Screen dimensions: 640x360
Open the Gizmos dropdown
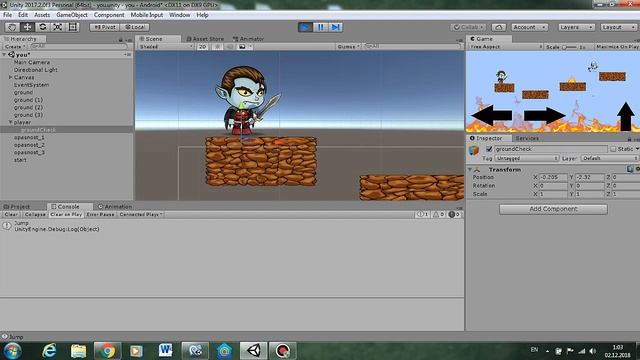pos(348,47)
